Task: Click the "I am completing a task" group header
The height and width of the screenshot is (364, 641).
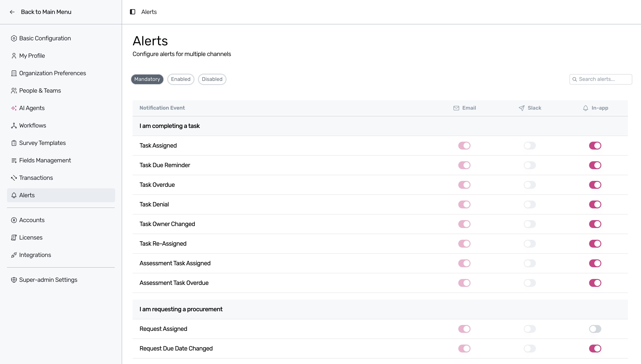Action: 380,126
